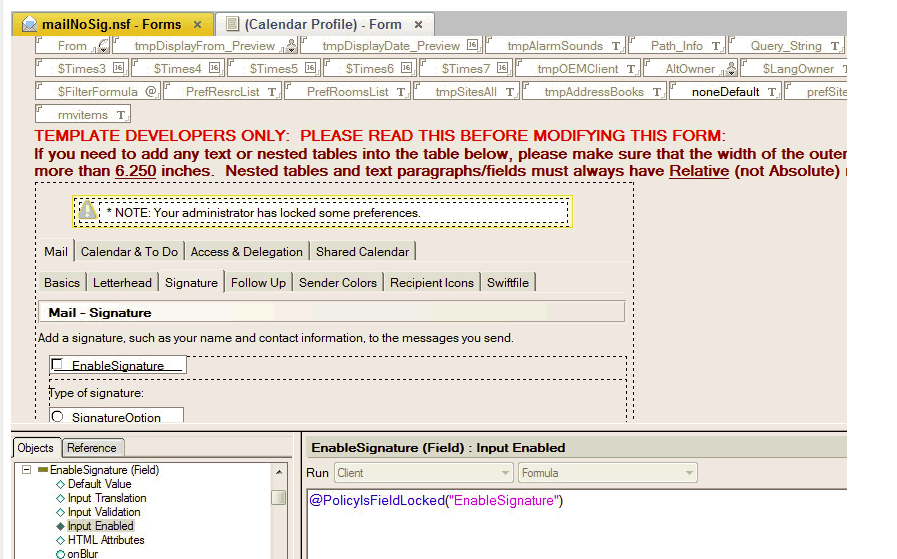Screen dimensions: 897x559
Task: Tick the EnableSignature checkbox
Action: point(58,365)
